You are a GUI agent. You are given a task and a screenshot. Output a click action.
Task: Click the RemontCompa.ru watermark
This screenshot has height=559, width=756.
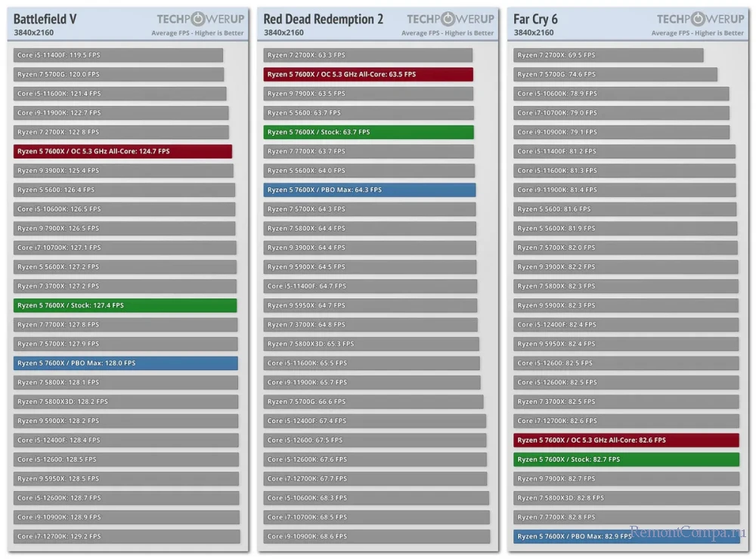pos(685,533)
